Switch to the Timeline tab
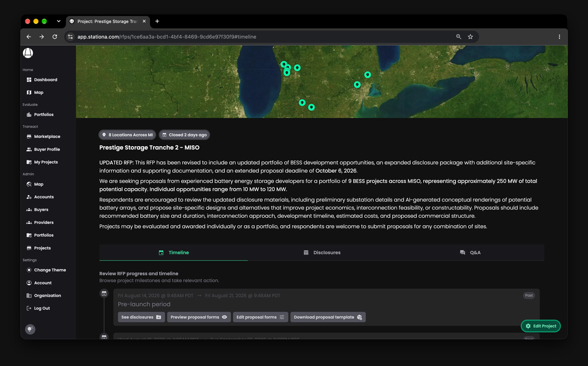 173,253
